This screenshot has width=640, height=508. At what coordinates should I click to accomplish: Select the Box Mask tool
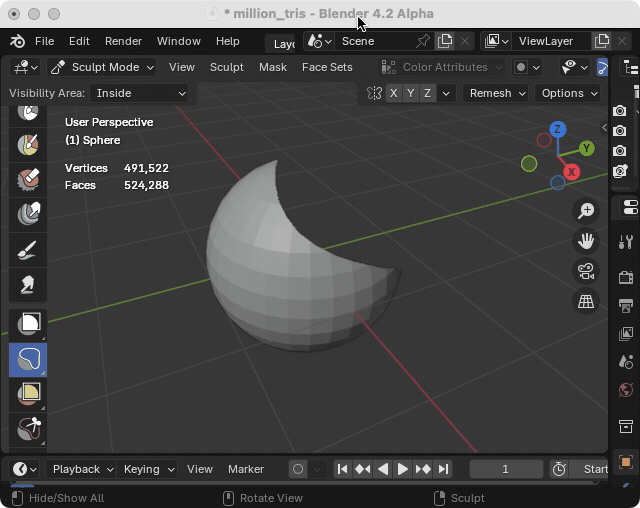point(28,325)
